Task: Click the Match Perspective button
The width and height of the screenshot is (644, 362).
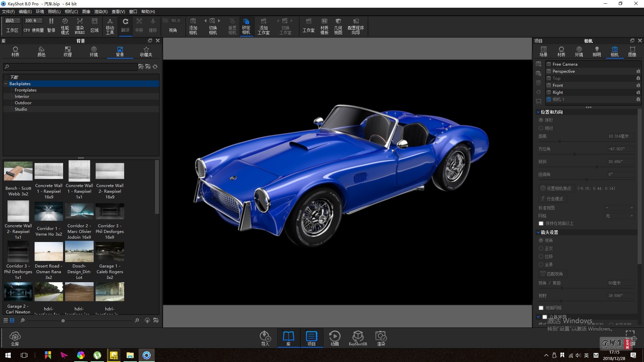Action: click(552, 274)
